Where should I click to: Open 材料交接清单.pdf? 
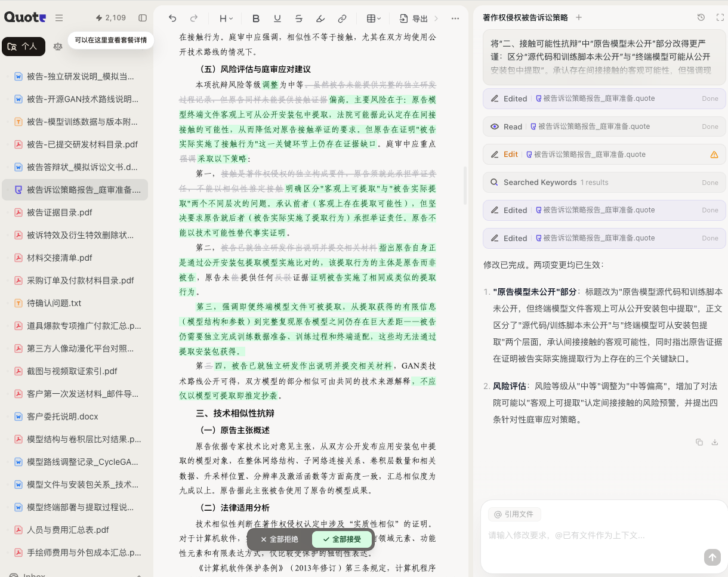point(75,258)
